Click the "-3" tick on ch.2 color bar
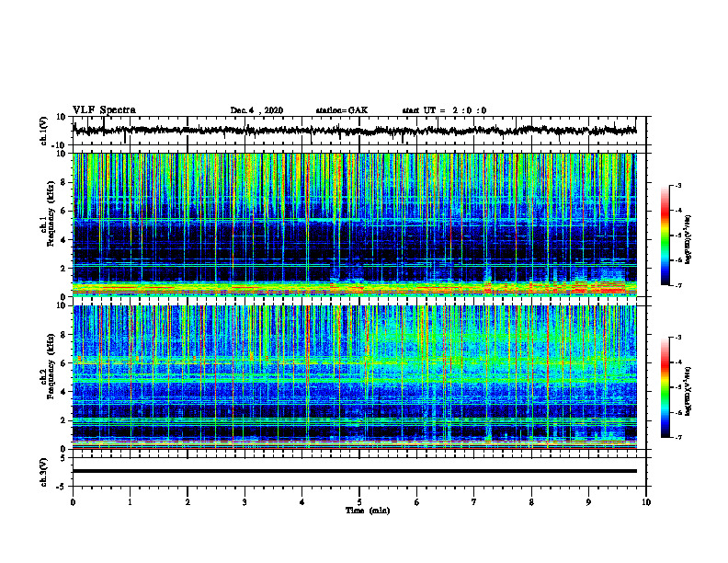 click(x=677, y=338)
